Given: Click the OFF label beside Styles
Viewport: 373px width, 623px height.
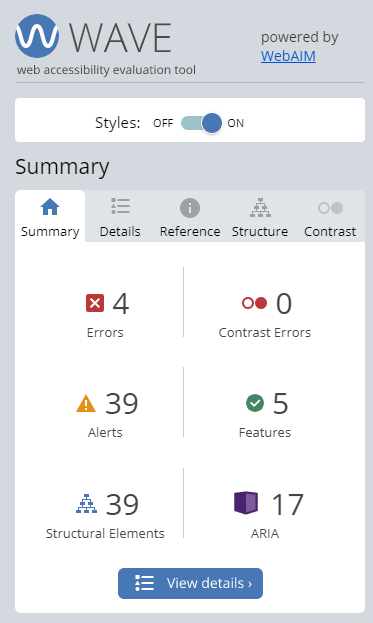Looking at the screenshot, I should [163, 123].
